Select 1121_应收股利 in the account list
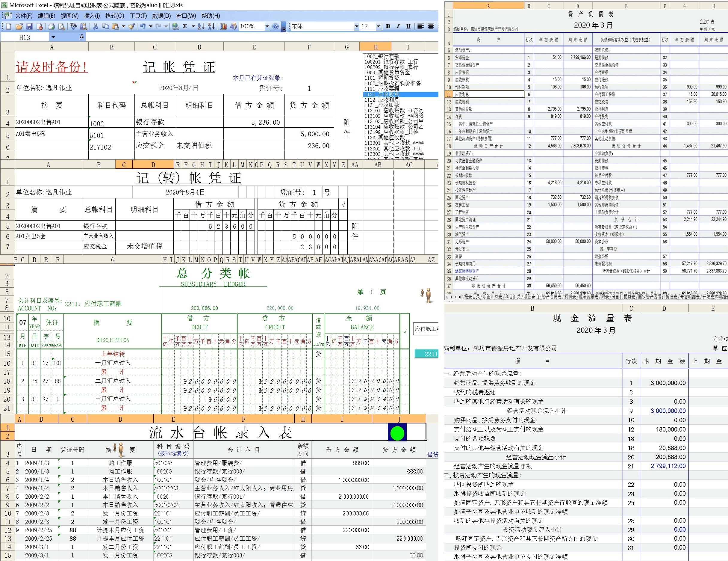728x561 pixels. (400, 94)
